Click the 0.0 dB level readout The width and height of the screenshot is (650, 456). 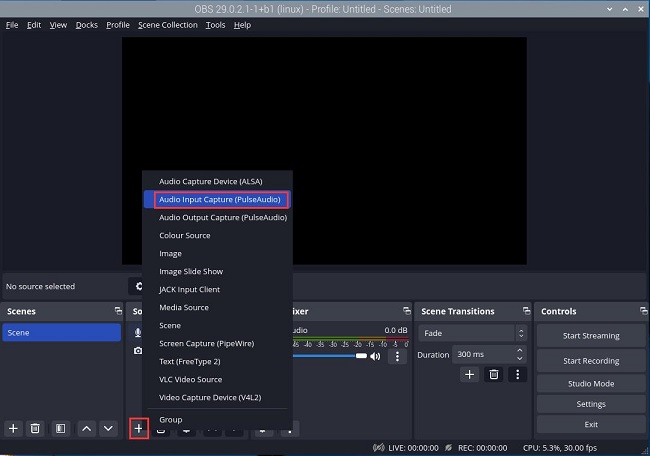pos(395,330)
